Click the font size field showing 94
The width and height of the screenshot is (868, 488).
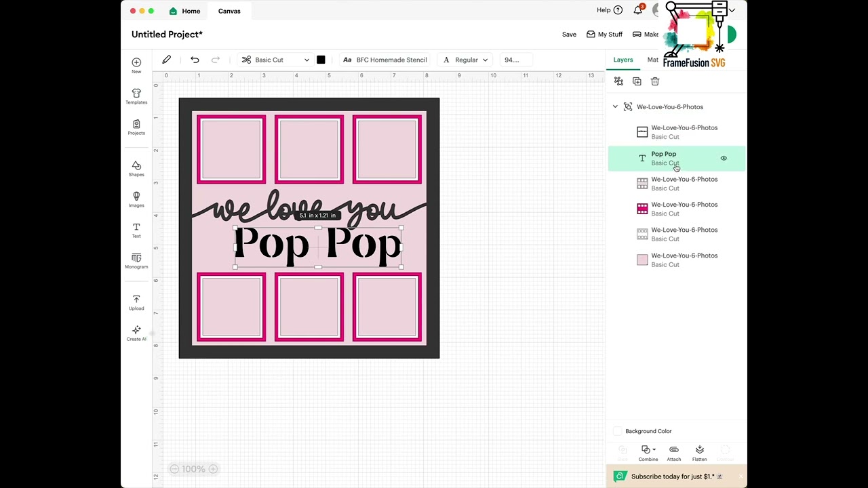coord(515,60)
